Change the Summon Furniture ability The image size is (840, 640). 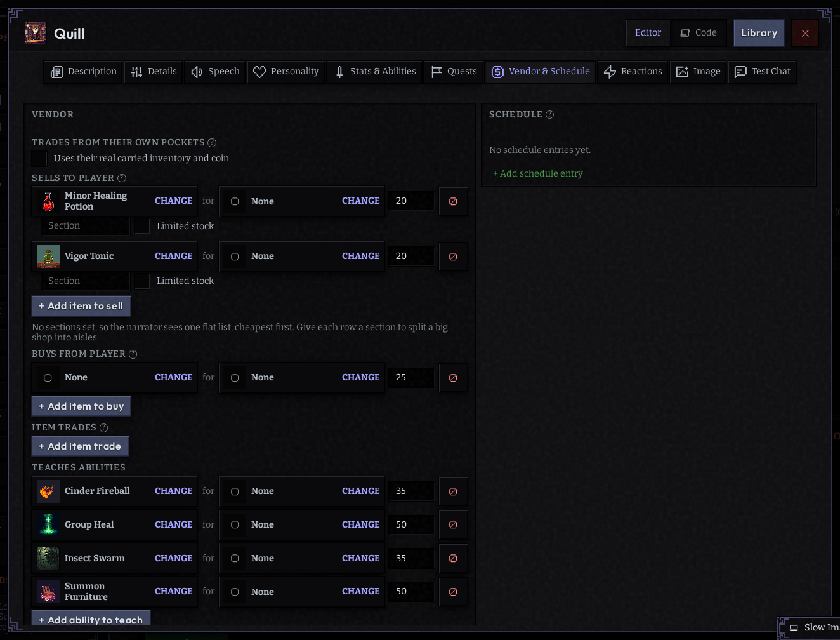173,591
